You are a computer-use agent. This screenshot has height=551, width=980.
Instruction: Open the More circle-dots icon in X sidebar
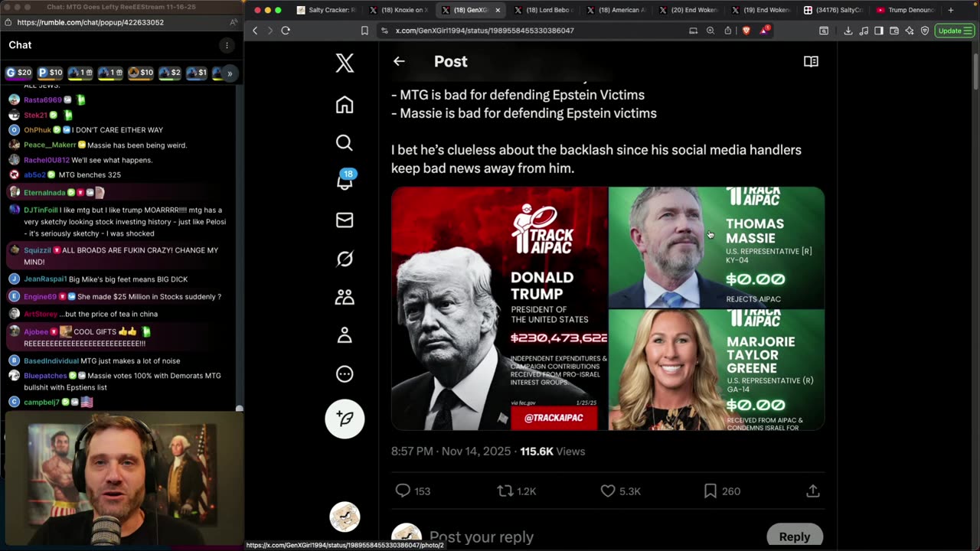click(x=345, y=373)
